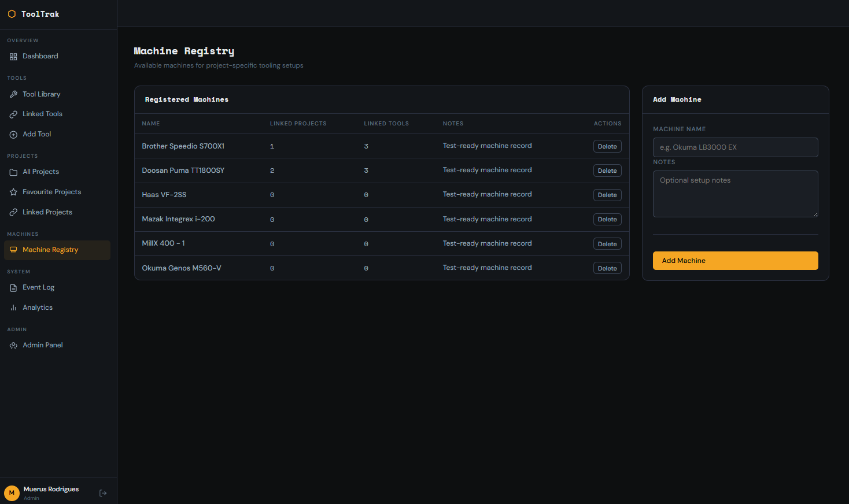Click the Machine Registry monitor icon
849x504 pixels.
[13, 250]
